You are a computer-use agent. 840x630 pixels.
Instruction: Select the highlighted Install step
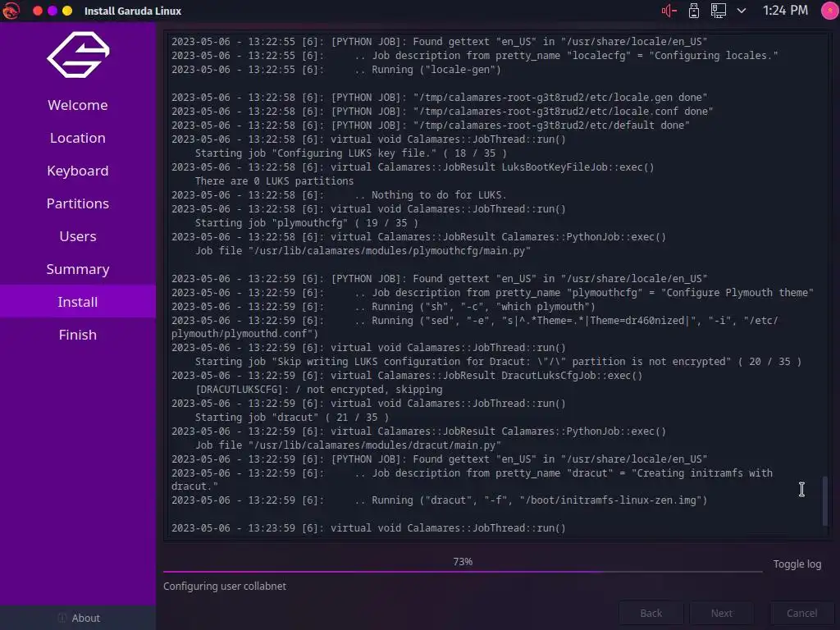pos(78,302)
